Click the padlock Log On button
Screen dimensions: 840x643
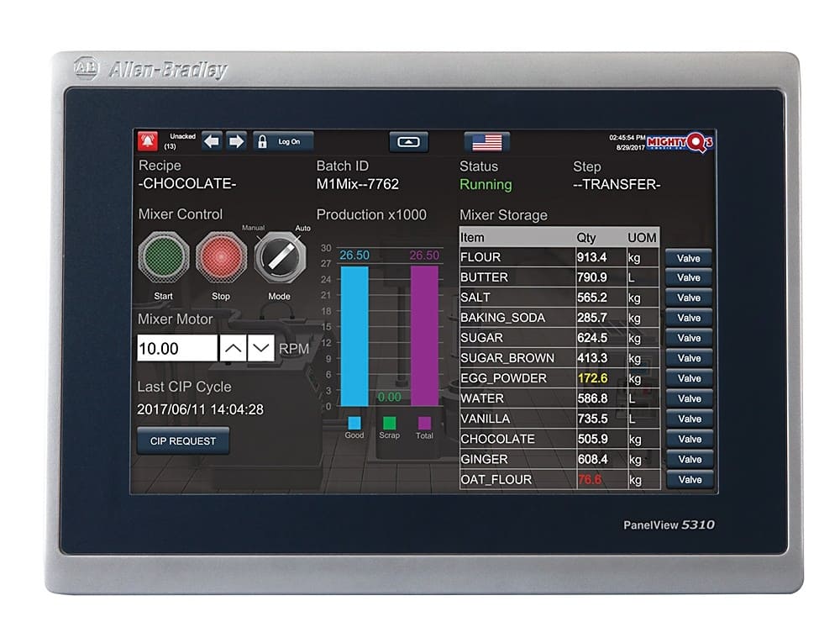[x=282, y=142]
